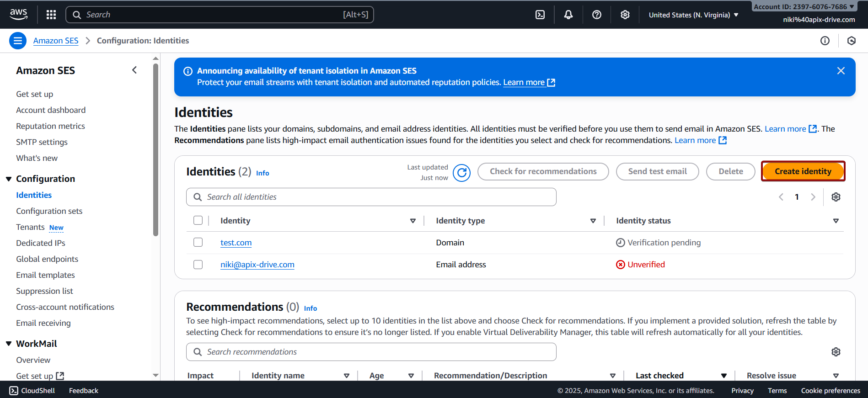Go to SMTP settings page

[42, 142]
